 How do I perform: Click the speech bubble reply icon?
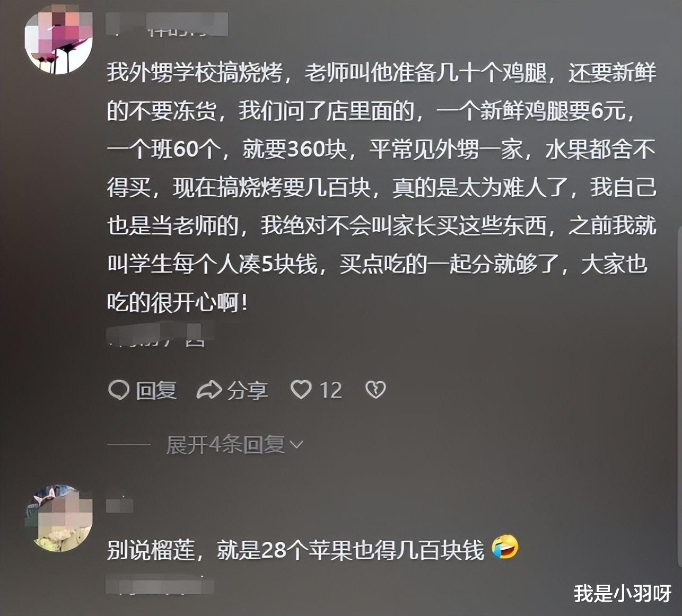click(119, 390)
